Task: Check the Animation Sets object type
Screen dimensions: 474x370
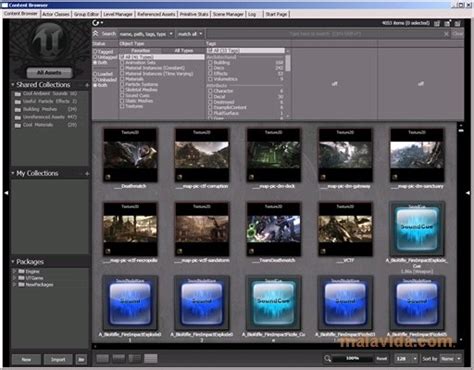Action: [x=122, y=63]
